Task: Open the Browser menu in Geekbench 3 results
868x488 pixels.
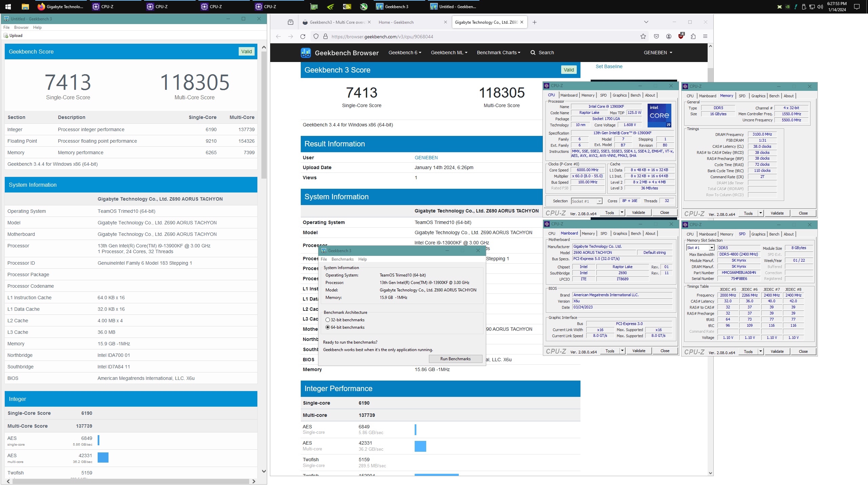Action: 21,27
